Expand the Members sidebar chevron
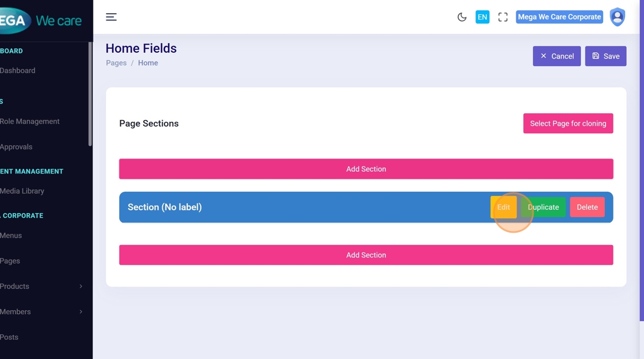 point(80,312)
